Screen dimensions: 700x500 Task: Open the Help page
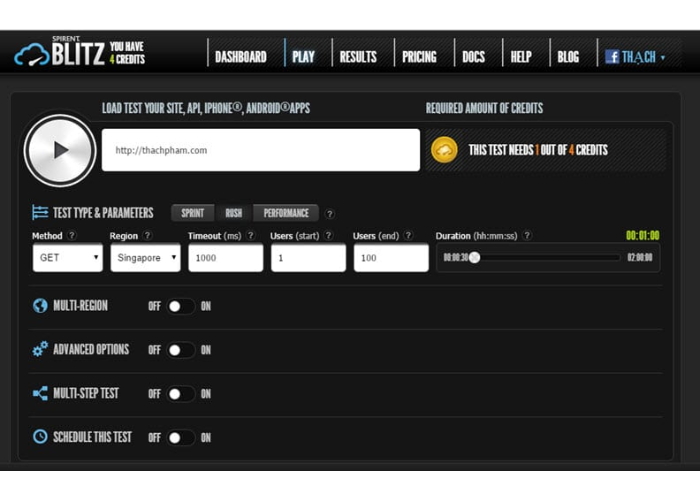521,57
